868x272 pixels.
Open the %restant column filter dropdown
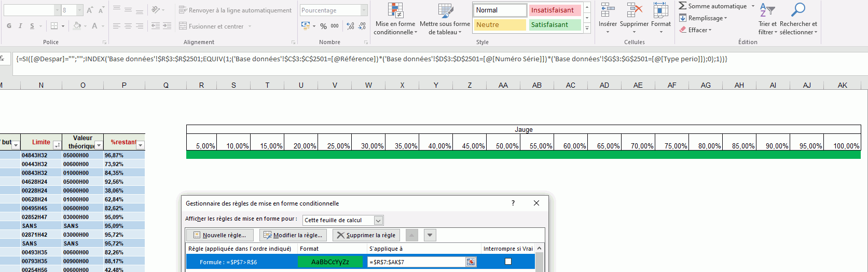click(140, 145)
